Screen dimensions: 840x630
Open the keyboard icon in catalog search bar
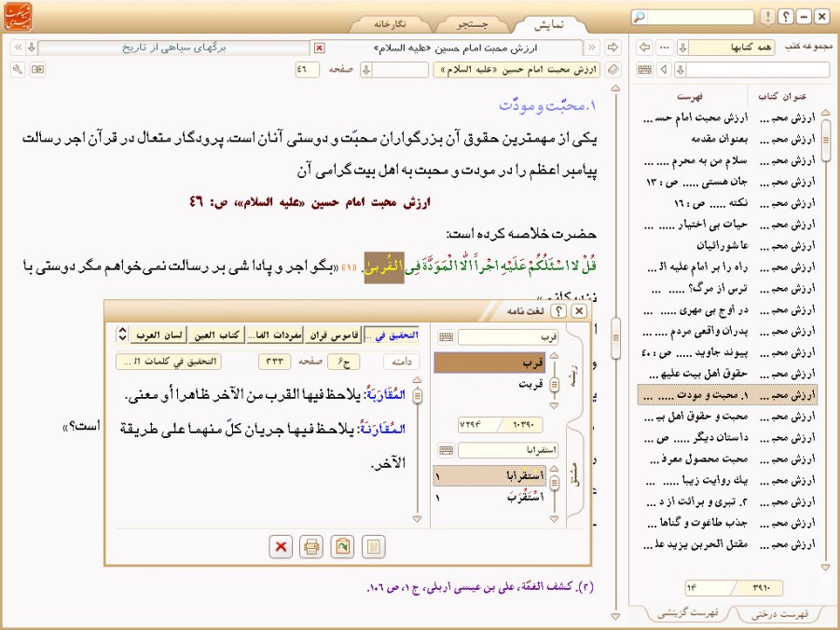point(645,70)
